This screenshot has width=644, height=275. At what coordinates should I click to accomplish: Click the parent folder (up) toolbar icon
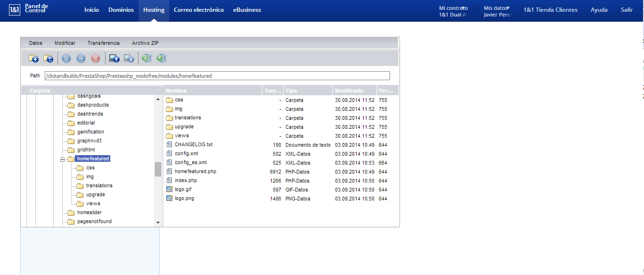coord(48,58)
